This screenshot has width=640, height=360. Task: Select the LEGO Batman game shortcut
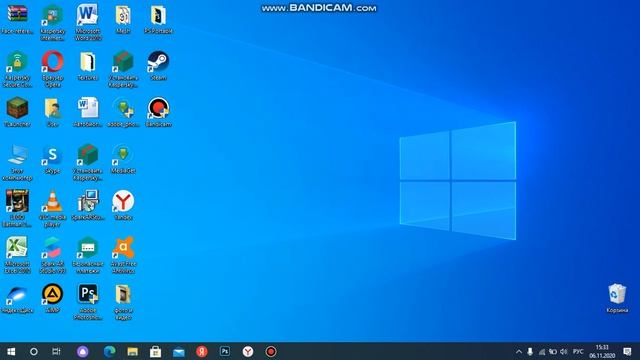click(17, 209)
